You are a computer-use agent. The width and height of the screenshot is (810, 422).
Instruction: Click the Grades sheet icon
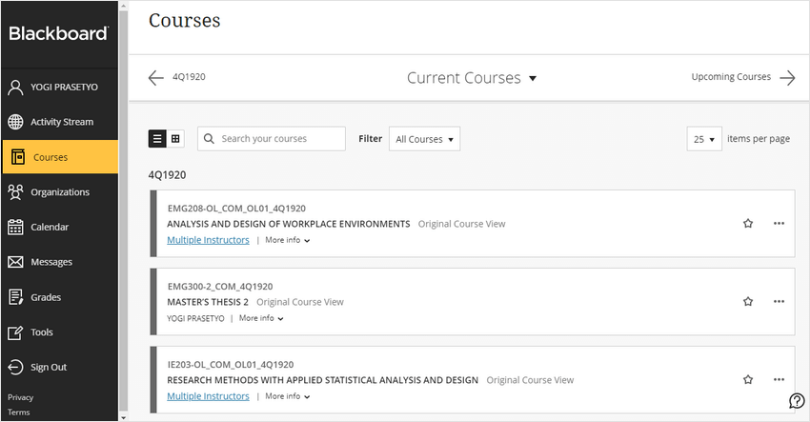point(15,298)
